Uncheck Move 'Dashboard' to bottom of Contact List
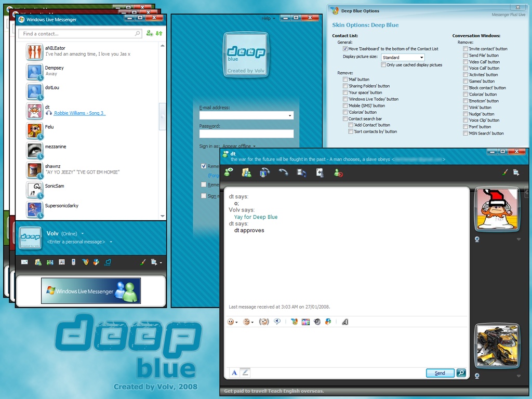The image size is (532, 399). pos(345,49)
